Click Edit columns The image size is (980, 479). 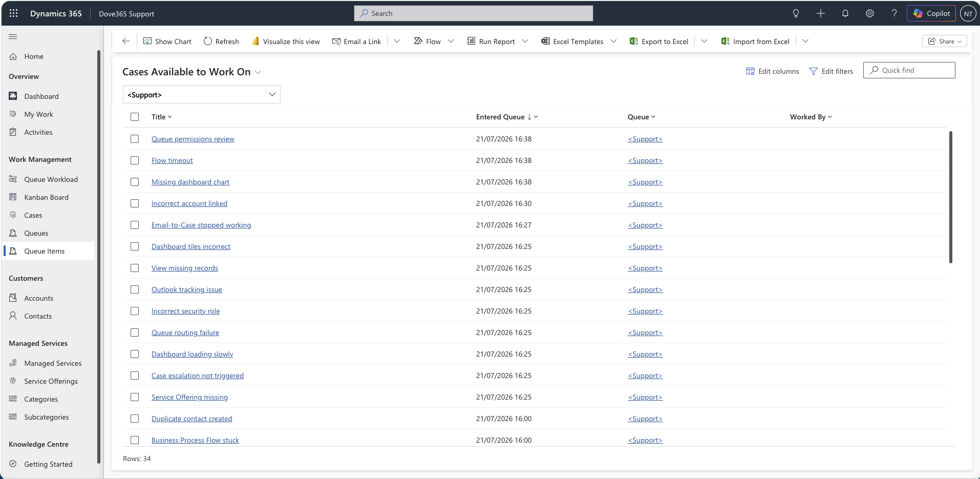772,71
